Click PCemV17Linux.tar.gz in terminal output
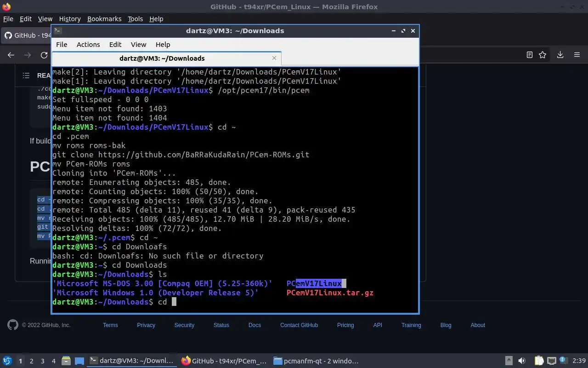Image resolution: width=588 pixels, height=368 pixels. [330, 293]
